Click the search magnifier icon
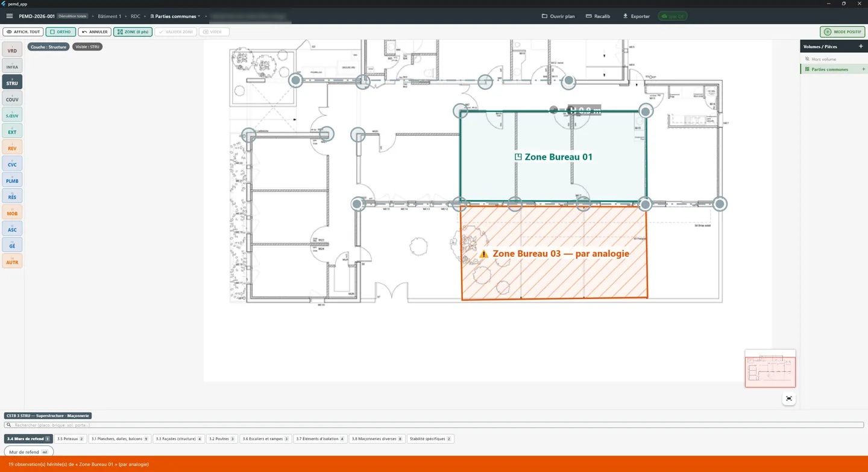Viewport: 868px width, 472px height. tap(8, 425)
